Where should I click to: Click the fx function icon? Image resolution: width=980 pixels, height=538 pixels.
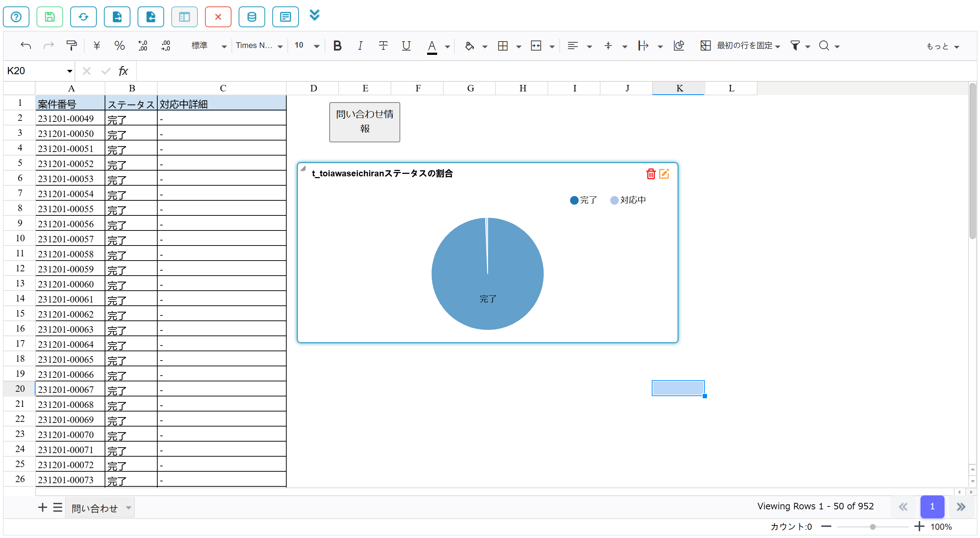click(x=123, y=71)
